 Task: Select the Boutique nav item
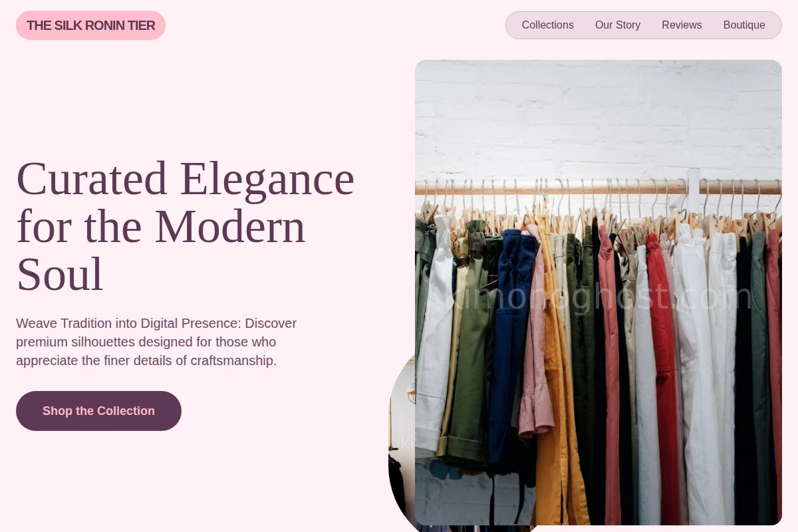pos(744,25)
